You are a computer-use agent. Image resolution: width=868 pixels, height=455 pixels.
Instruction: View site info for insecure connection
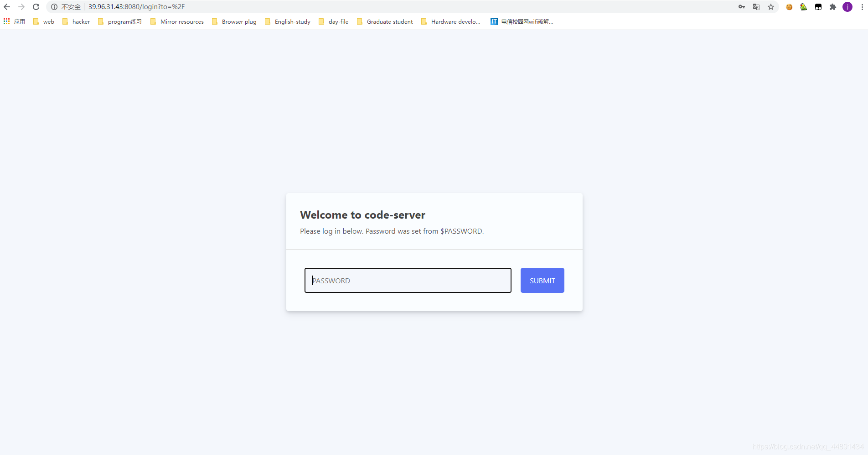pyautogui.click(x=54, y=7)
